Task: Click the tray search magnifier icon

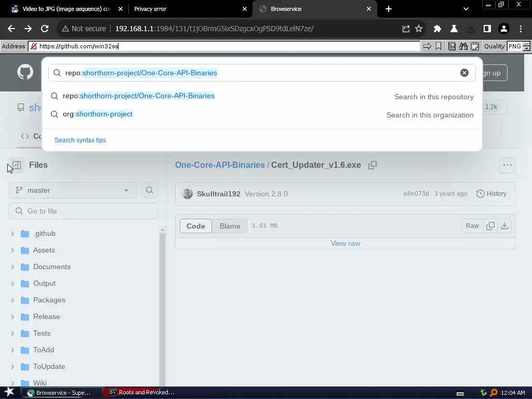Action: click(494, 393)
